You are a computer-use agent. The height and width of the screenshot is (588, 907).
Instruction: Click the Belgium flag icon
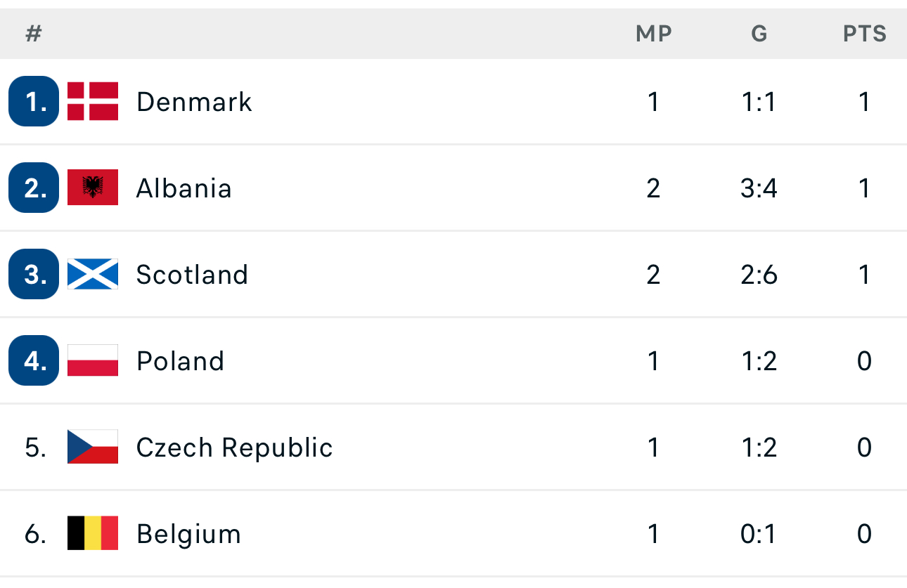[x=93, y=533]
